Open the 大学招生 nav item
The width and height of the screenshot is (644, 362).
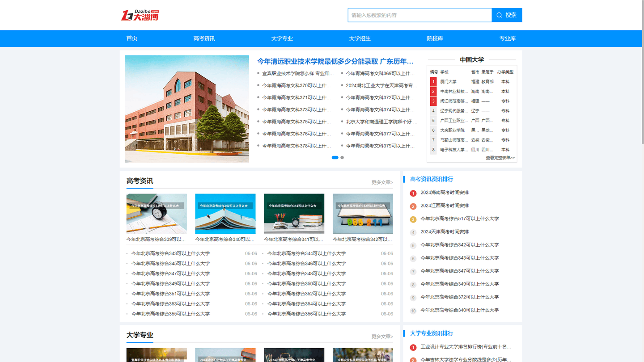360,38
